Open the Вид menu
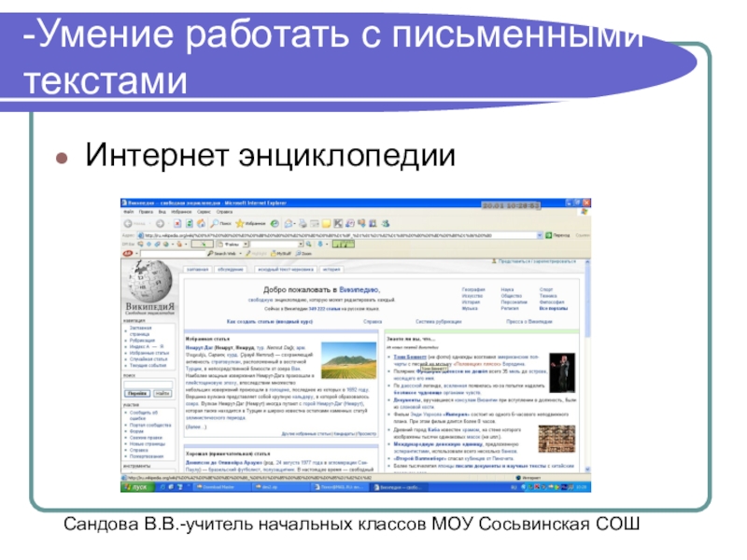Viewport: 747px width, 560px height. click(162, 212)
